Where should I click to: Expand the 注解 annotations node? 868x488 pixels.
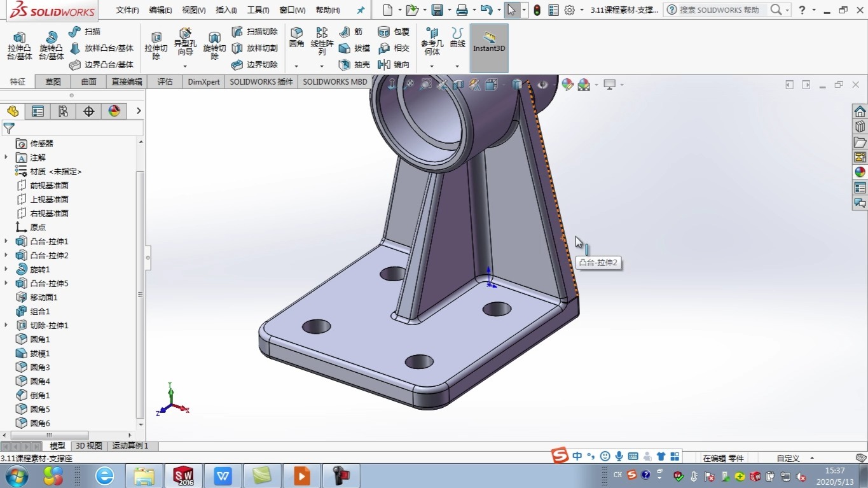pyautogui.click(x=7, y=157)
